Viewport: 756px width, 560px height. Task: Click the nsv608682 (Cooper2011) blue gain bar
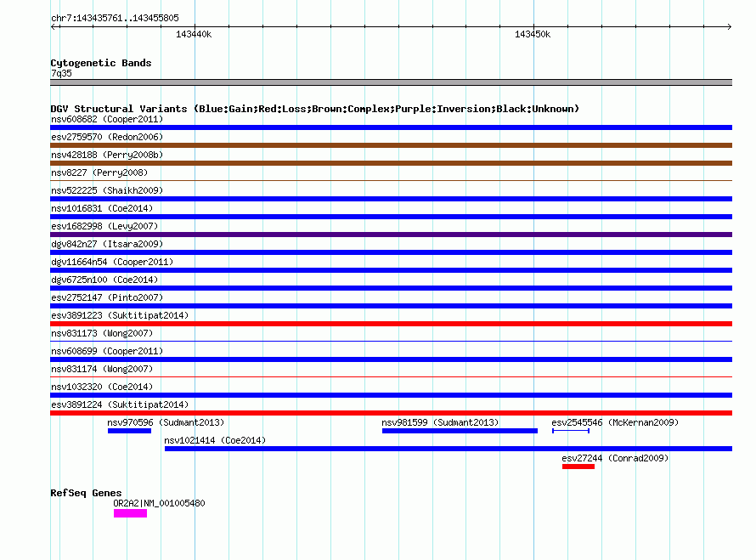pos(391,127)
